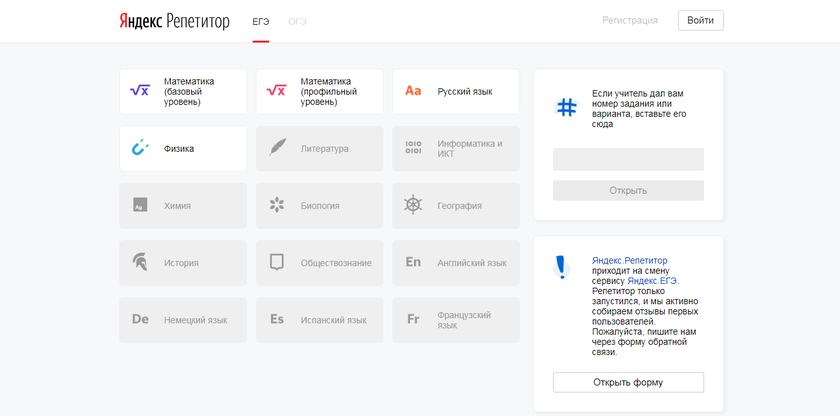Switch to the ЕГЭ tab
Viewport: 840px width, 416px height.
pyautogui.click(x=261, y=20)
